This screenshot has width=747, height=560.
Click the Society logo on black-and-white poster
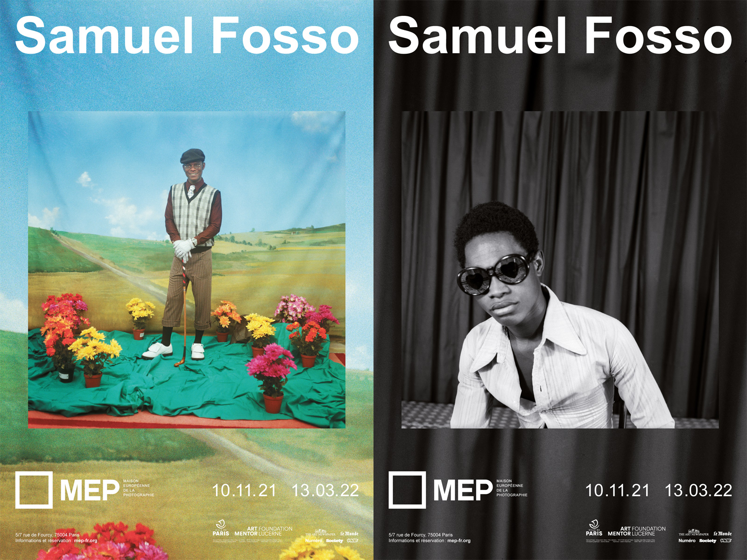point(707,540)
